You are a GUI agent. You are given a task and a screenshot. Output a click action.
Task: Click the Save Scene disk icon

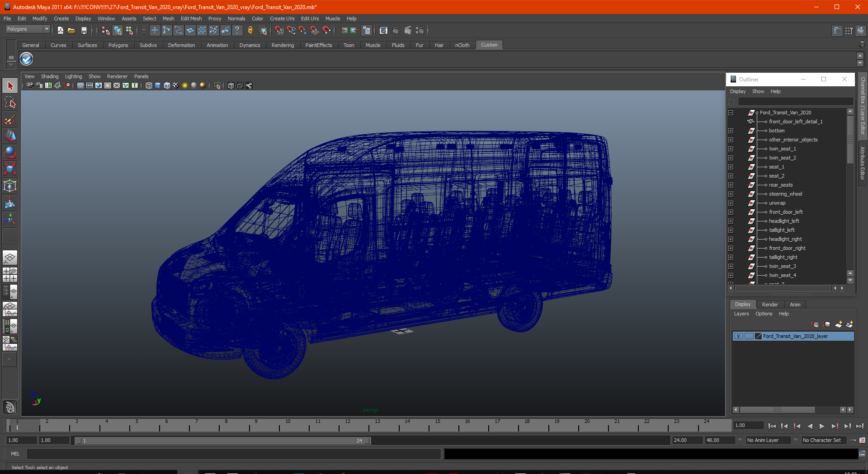point(84,30)
